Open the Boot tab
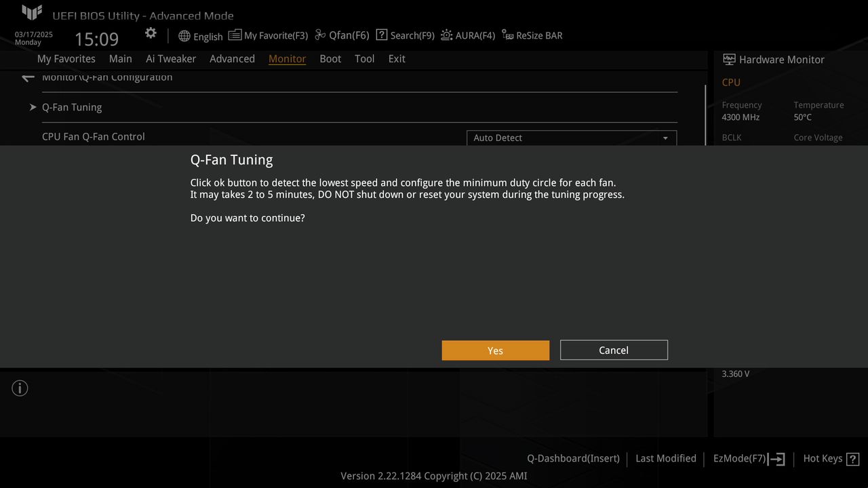Viewport: 868px width, 488px height. pyautogui.click(x=330, y=59)
